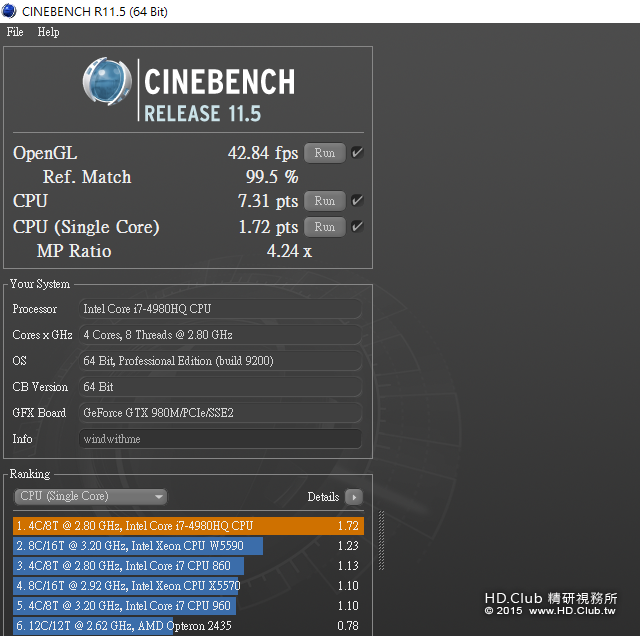Open the Help menu

pos(48,32)
